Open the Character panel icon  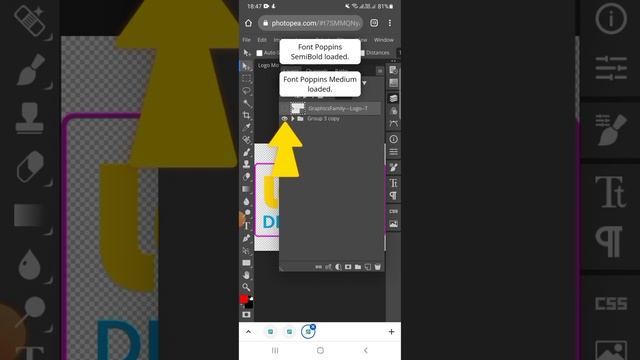(x=393, y=183)
